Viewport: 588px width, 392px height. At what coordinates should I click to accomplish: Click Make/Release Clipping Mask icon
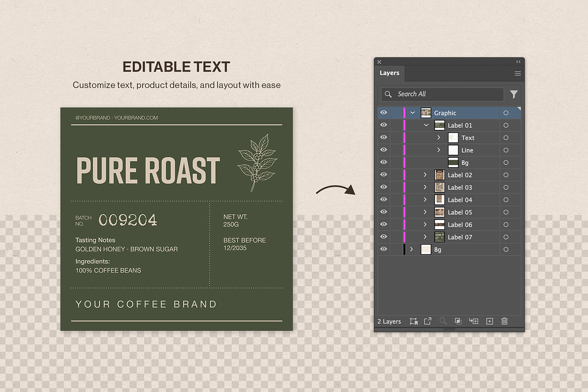click(458, 321)
